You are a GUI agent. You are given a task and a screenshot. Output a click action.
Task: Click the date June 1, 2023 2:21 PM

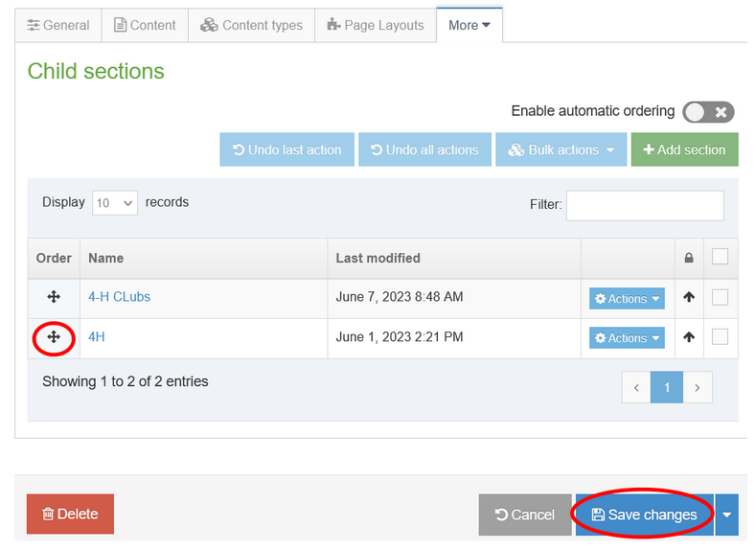[x=400, y=337]
